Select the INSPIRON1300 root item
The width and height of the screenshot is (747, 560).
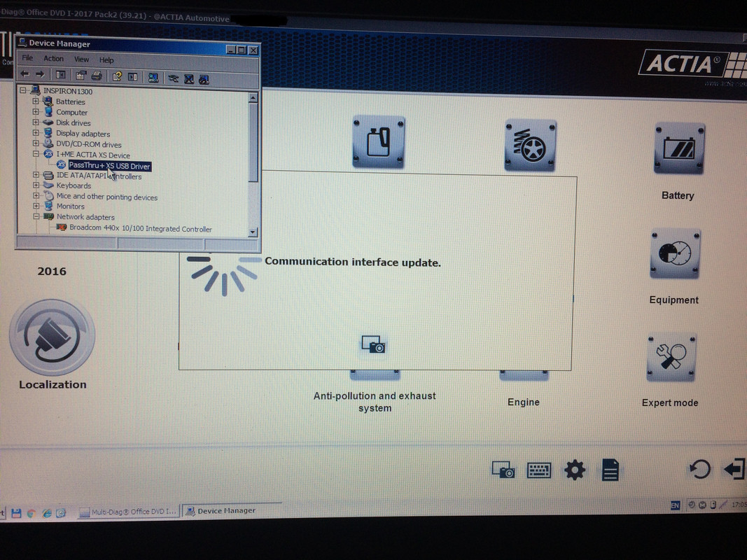68,91
